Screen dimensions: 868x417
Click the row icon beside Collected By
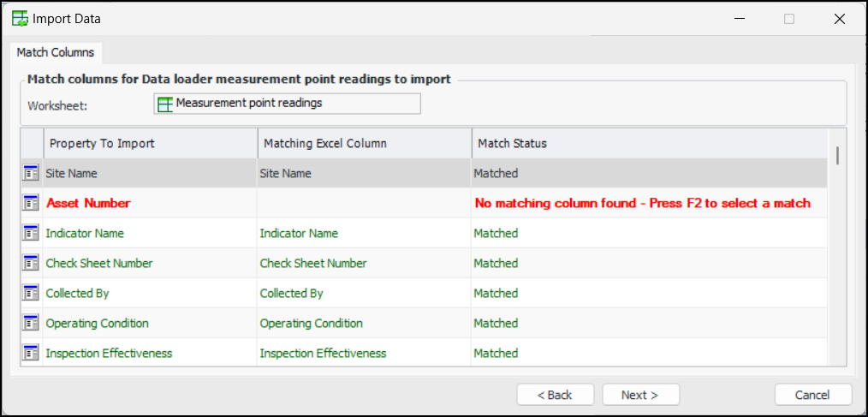(31, 293)
